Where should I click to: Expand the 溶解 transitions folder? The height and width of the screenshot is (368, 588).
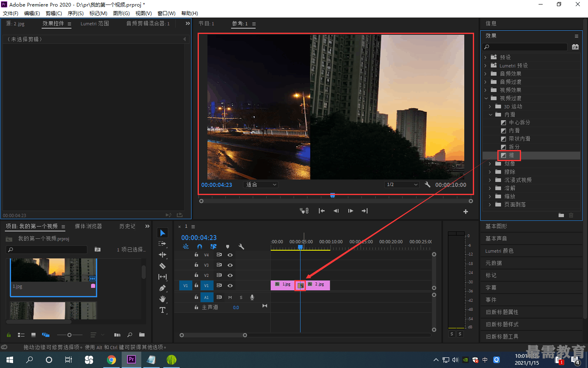pyautogui.click(x=490, y=188)
